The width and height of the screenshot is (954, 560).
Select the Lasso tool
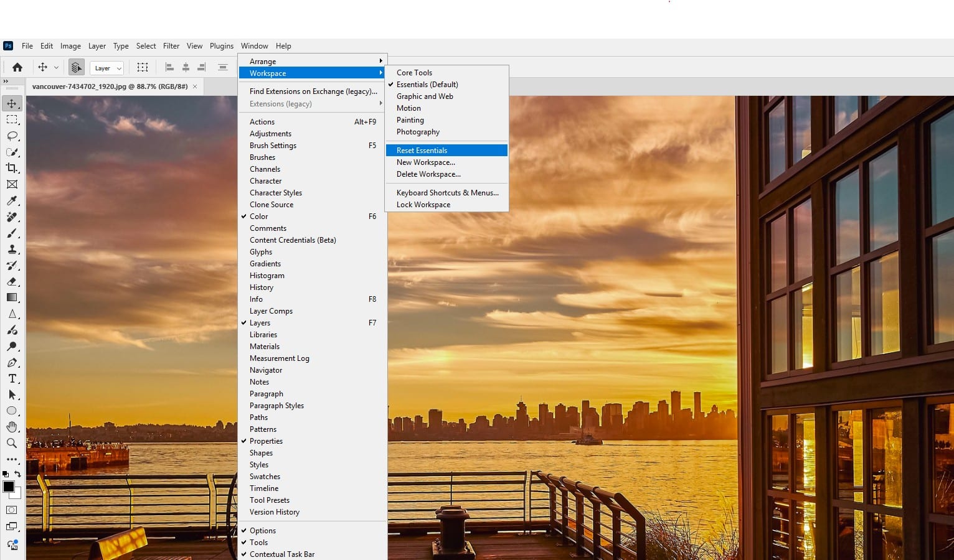(x=12, y=136)
